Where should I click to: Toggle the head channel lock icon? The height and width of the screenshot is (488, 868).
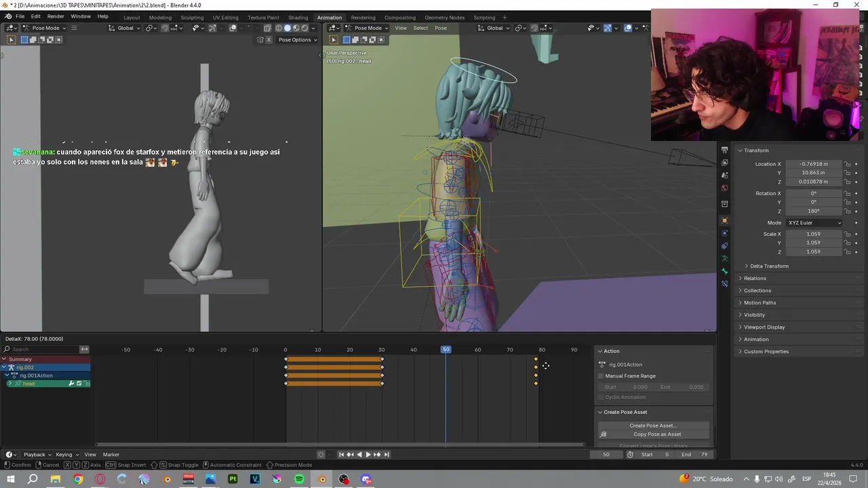[x=87, y=384]
